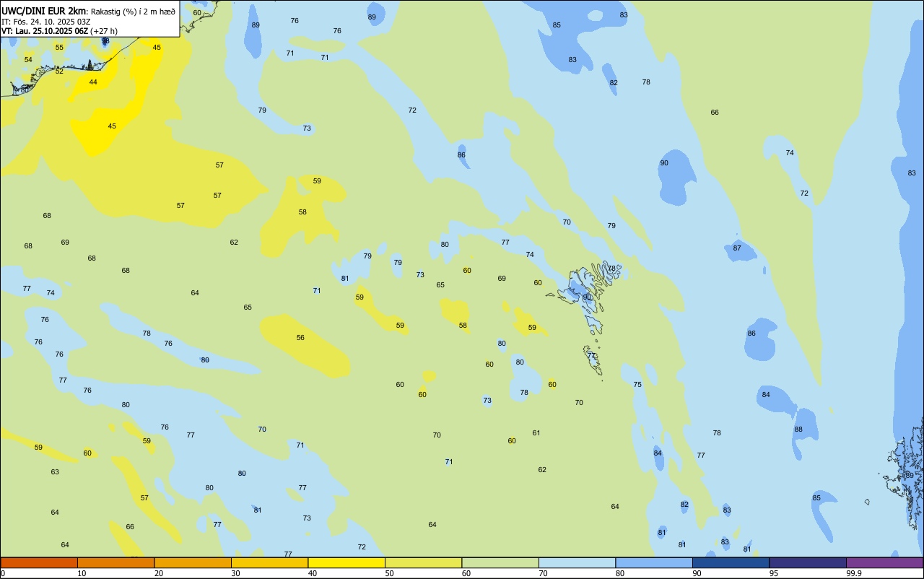Select the 40–50 bright yellow legend swatch

tap(346, 562)
